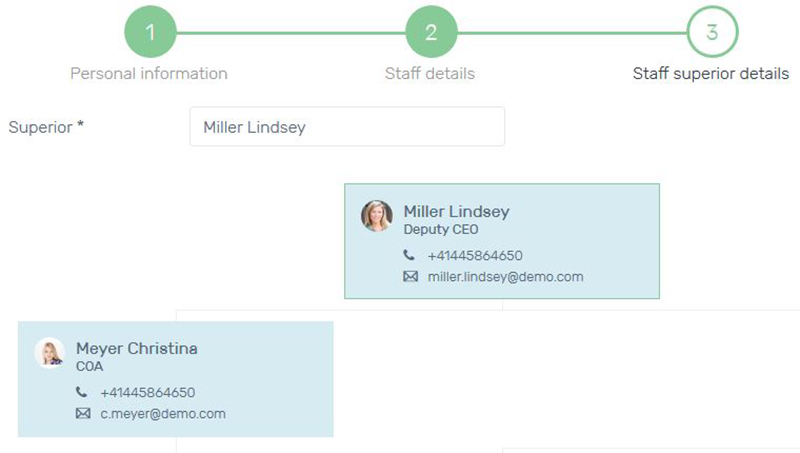Screen dimensions: 800x453
Task: Click Meyer Christina's phone number
Action: click(x=147, y=392)
